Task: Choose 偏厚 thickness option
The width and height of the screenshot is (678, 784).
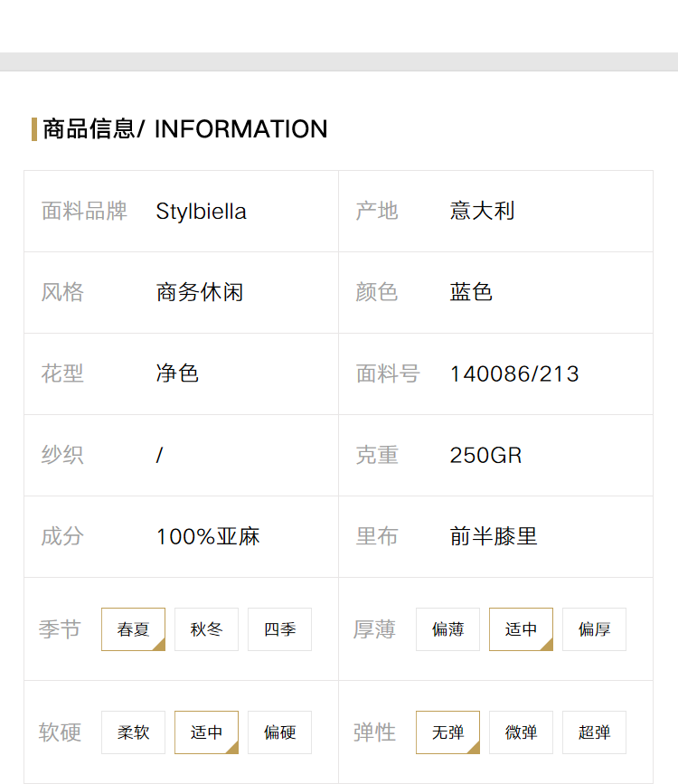Action: coord(594,629)
